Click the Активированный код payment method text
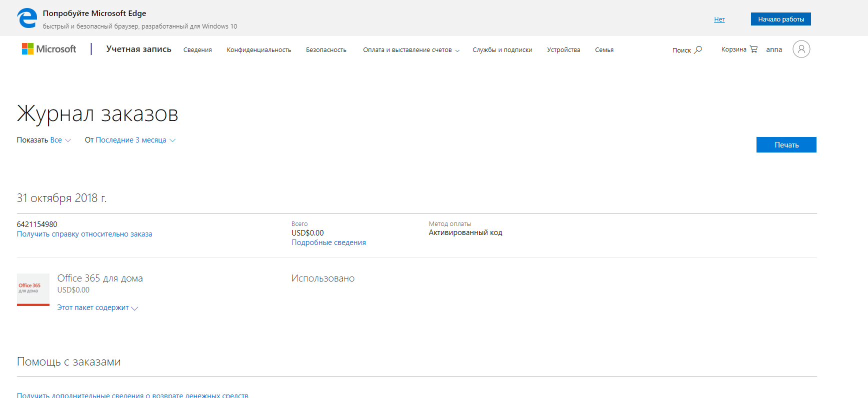Screen dimensions: 868x398 (x=465, y=232)
